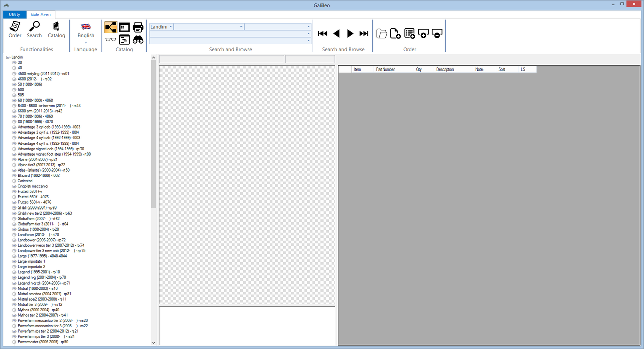Go to previous record arrow
The width and height of the screenshot is (644, 349).
click(336, 34)
